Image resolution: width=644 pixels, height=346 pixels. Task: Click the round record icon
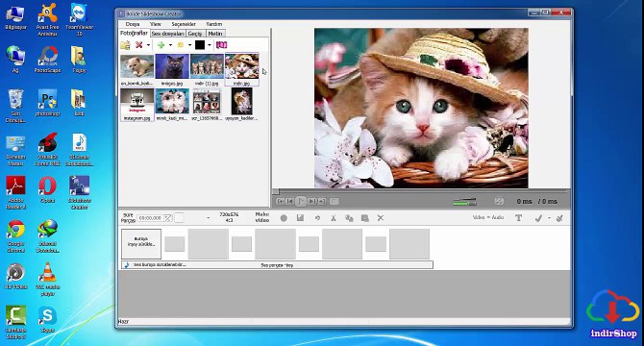(284, 218)
